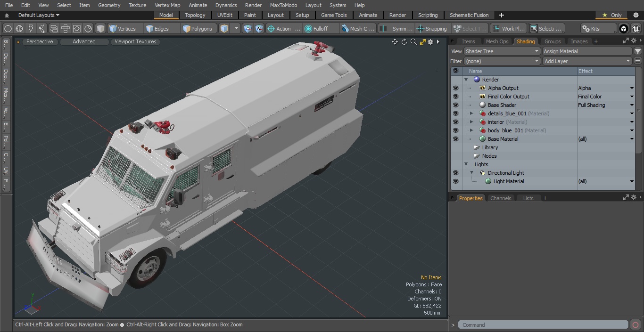Toggle visibility of Alpha Output
This screenshot has height=332, width=644.
click(x=455, y=88)
